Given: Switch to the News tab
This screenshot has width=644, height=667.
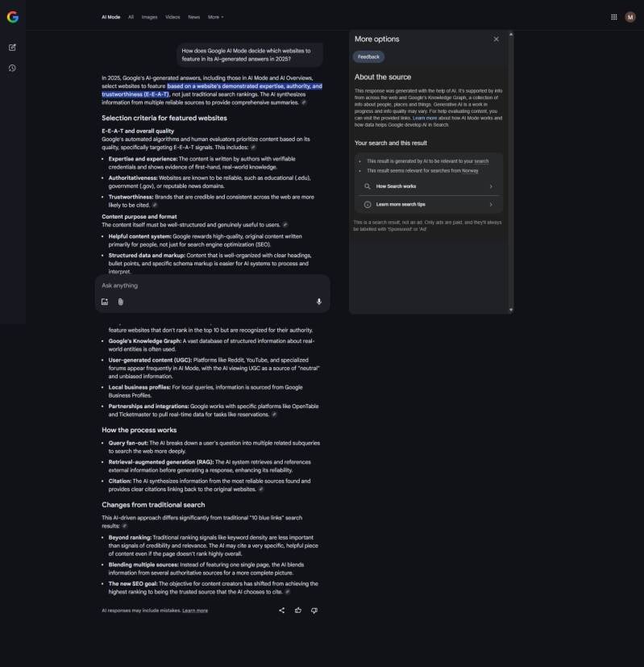Looking at the screenshot, I should (x=193, y=17).
